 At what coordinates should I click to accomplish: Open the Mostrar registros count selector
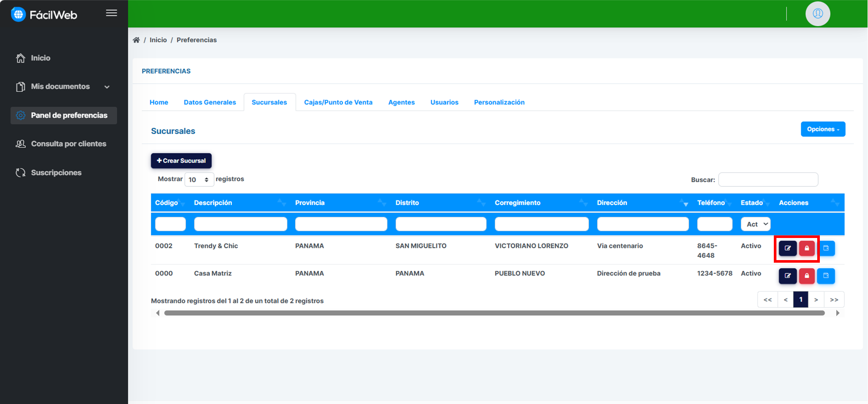[199, 179]
